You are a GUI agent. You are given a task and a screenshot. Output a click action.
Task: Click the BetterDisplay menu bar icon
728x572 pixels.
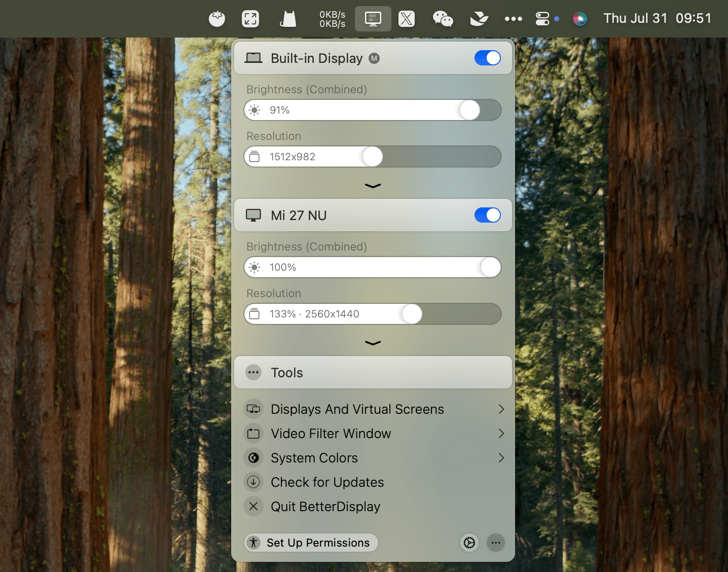click(x=373, y=19)
